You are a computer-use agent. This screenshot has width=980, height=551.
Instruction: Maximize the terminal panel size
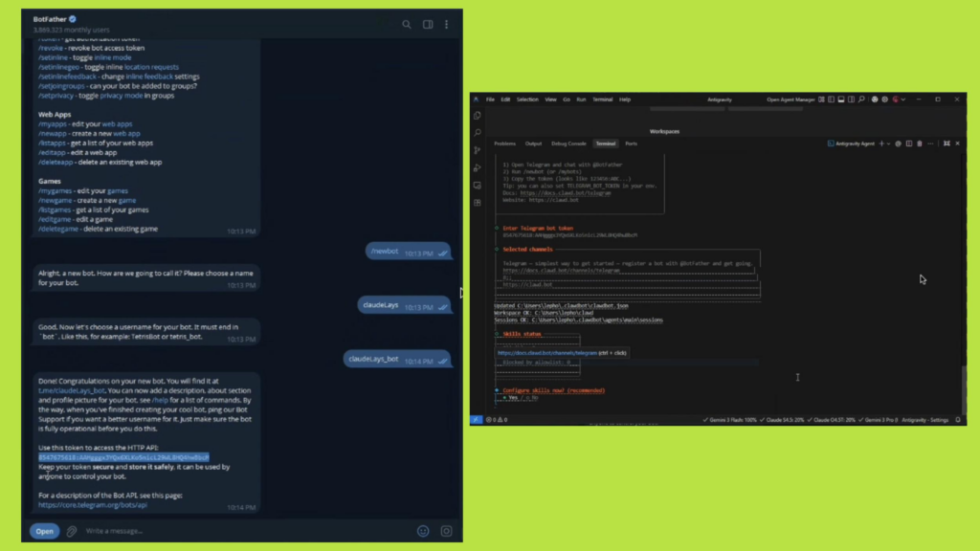(946, 143)
